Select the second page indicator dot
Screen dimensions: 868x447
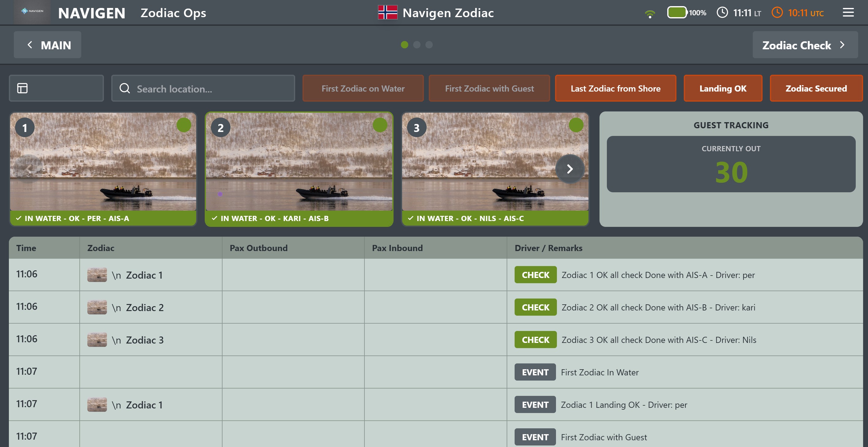tap(417, 45)
